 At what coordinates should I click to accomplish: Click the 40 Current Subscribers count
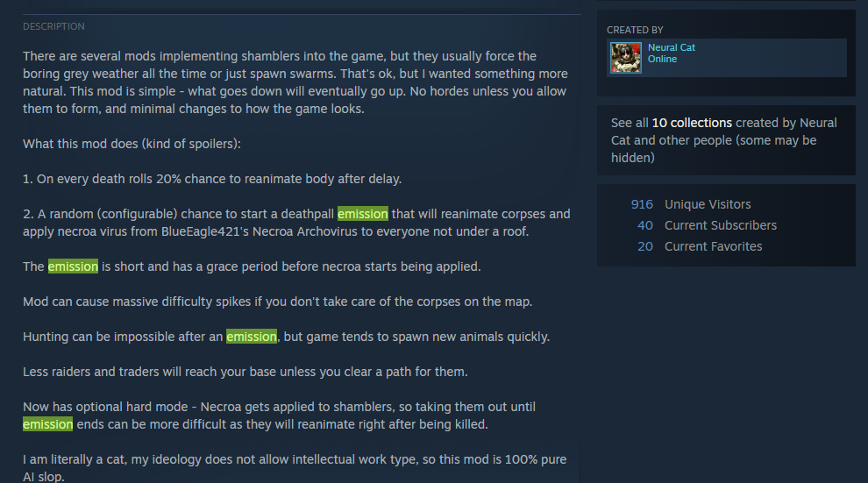(645, 226)
